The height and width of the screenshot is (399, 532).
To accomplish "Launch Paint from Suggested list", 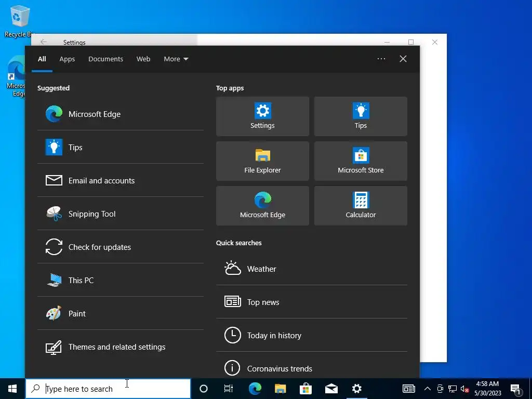I will point(121,313).
